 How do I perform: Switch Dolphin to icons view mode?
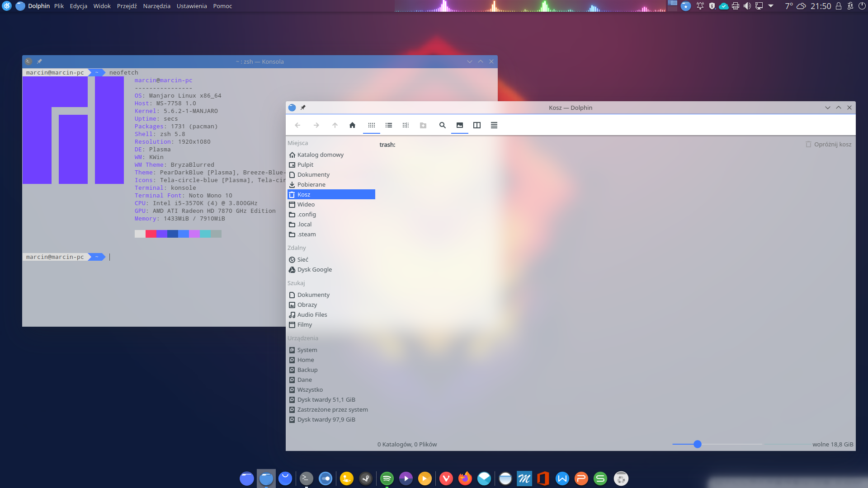(x=372, y=125)
